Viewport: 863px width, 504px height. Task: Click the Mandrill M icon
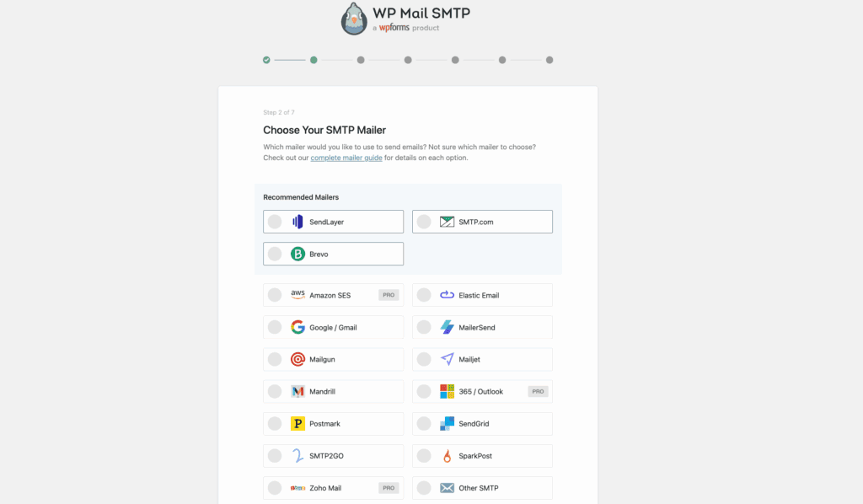[297, 392]
